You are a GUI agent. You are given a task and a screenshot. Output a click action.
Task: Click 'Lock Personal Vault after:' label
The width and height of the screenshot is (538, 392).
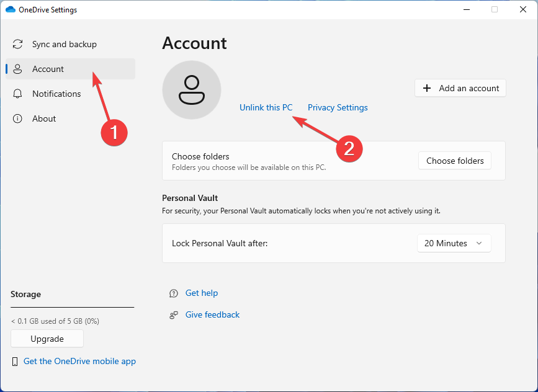click(x=220, y=244)
